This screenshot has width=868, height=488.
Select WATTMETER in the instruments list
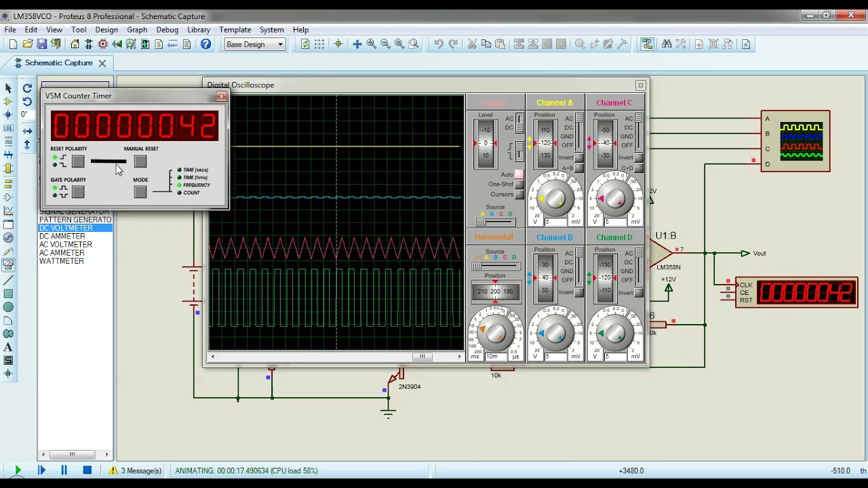point(62,261)
